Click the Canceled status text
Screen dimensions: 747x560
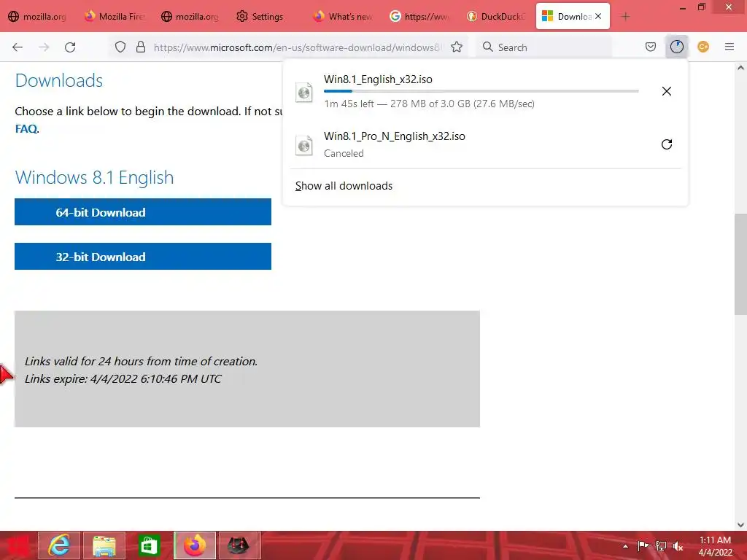[344, 153]
